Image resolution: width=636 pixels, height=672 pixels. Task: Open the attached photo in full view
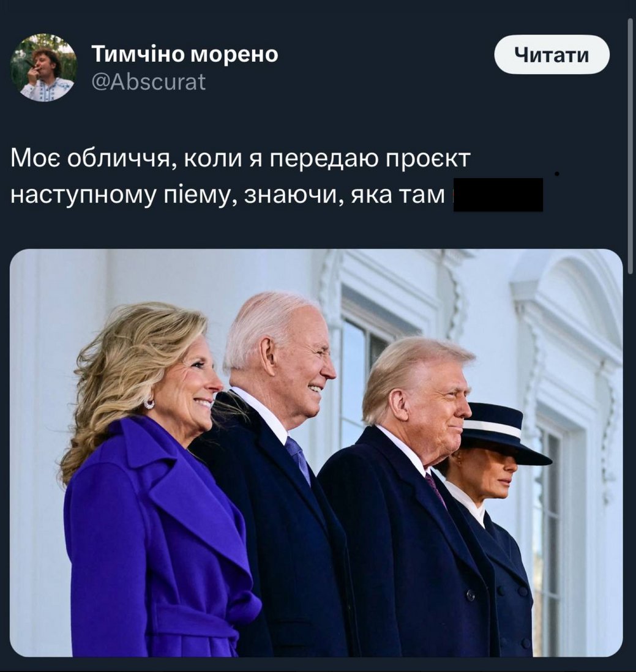[x=316, y=452]
